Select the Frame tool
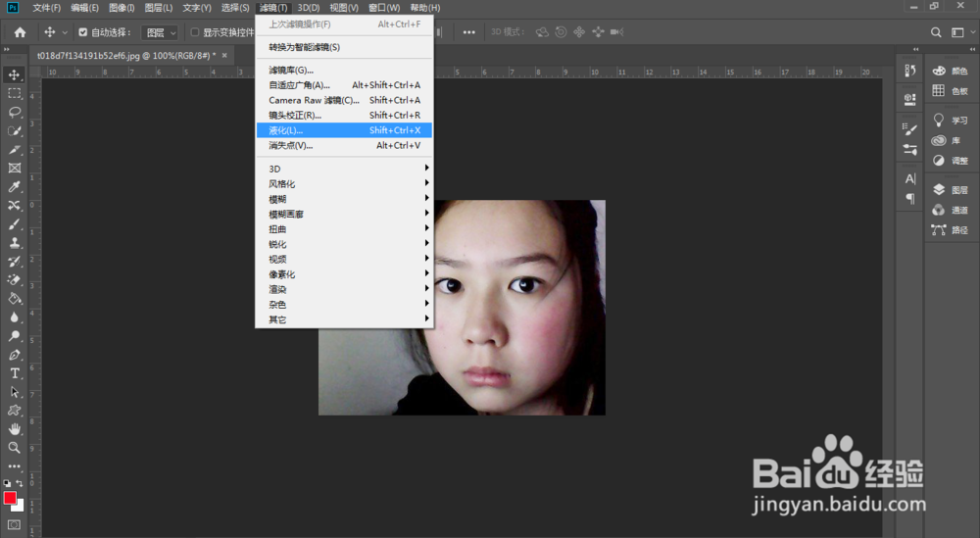 (15, 169)
